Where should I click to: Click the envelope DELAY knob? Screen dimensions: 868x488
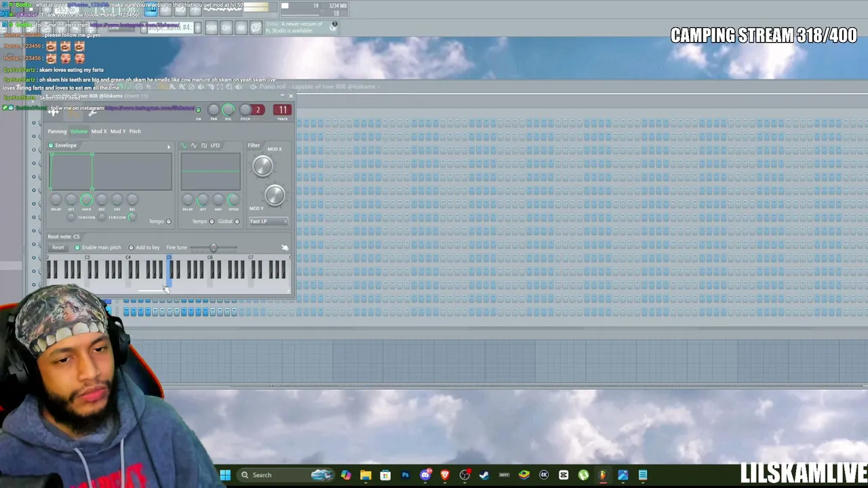pyautogui.click(x=56, y=200)
